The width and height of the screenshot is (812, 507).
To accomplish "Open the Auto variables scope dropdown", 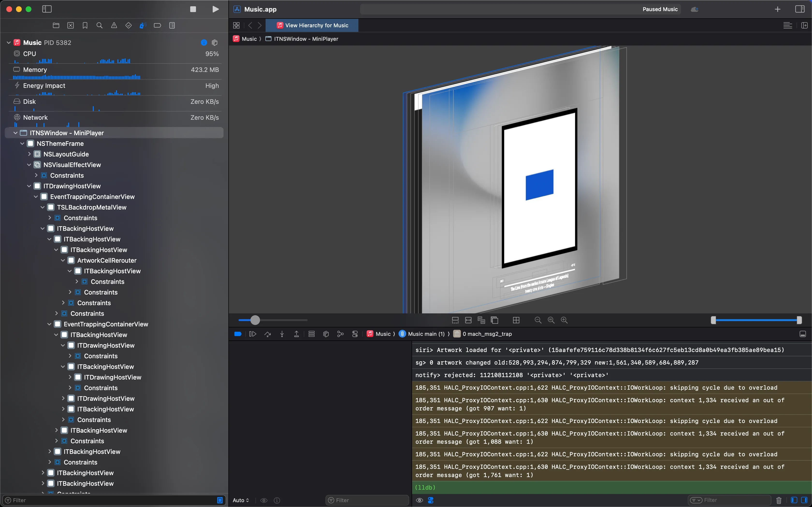I will (x=241, y=500).
